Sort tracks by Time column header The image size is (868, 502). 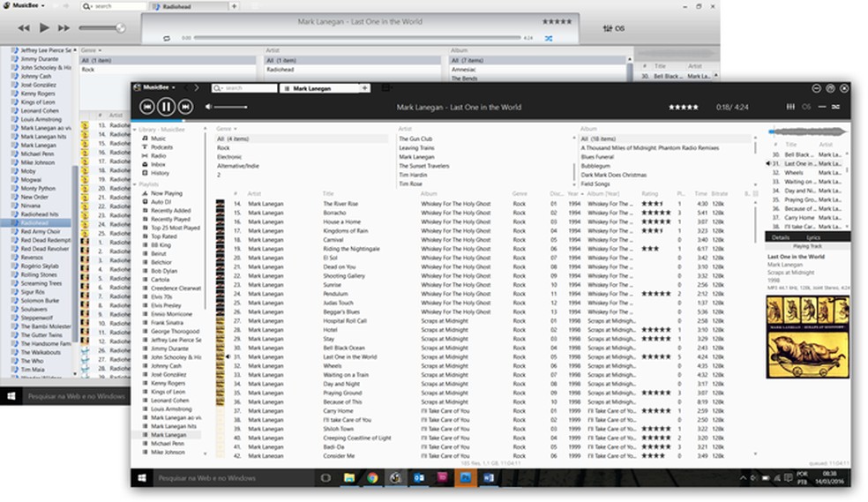(x=700, y=194)
